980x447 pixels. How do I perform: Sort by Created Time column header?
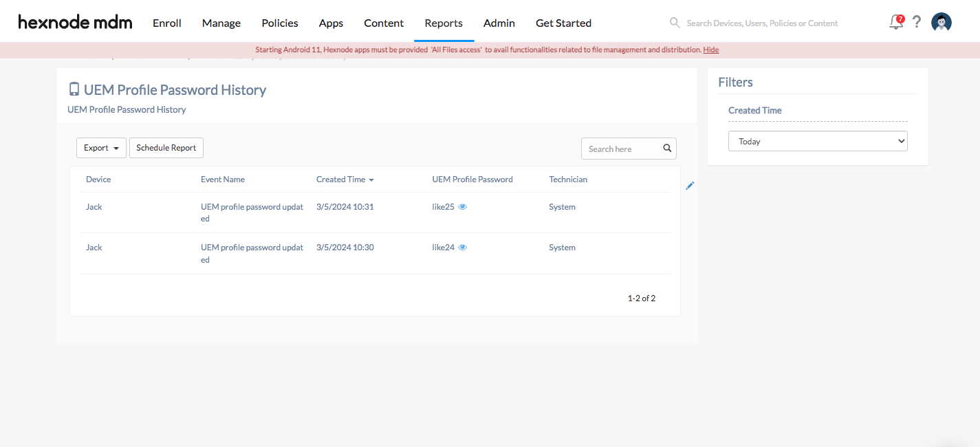[x=345, y=179]
